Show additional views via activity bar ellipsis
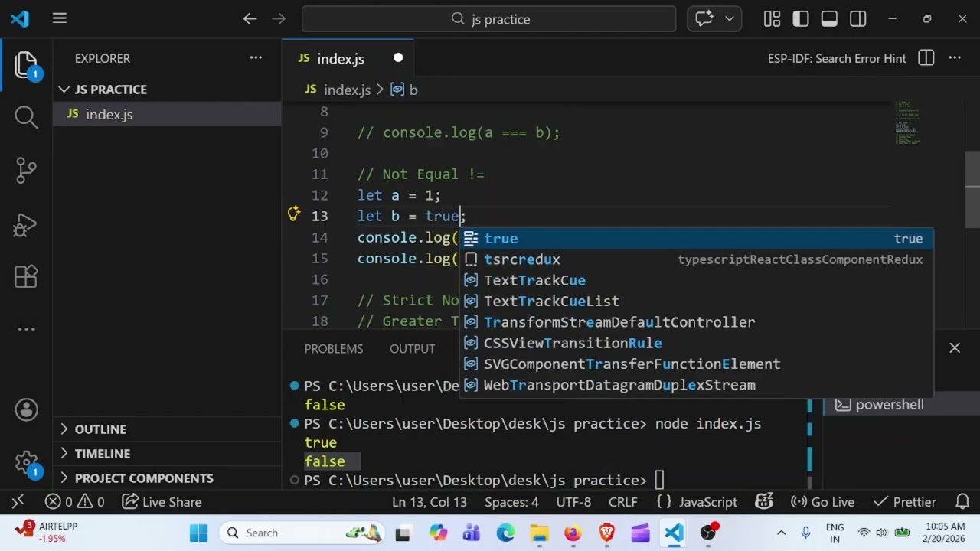Viewport: 980px width, 551px height. (26, 329)
